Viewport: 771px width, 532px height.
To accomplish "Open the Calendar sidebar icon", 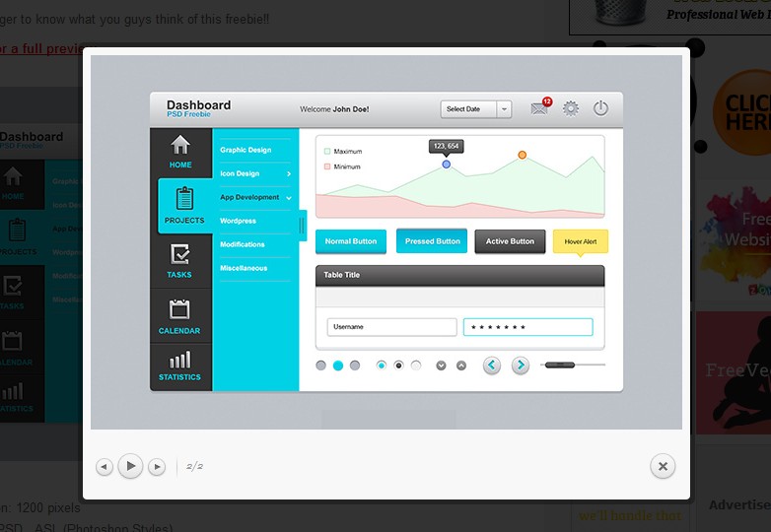I will click(179, 310).
